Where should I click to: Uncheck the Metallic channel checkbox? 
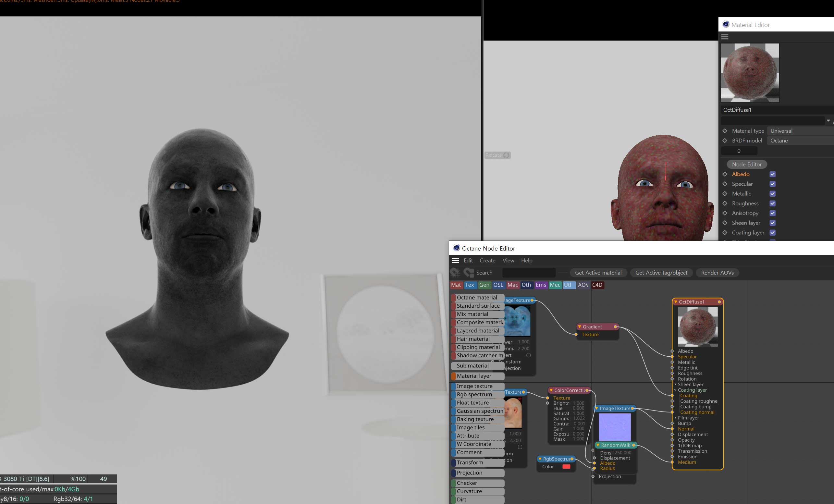(x=772, y=194)
